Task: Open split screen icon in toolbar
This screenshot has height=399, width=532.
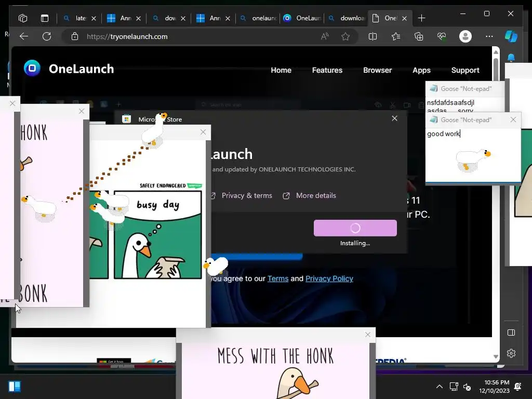Action: pyautogui.click(x=373, y=36)
